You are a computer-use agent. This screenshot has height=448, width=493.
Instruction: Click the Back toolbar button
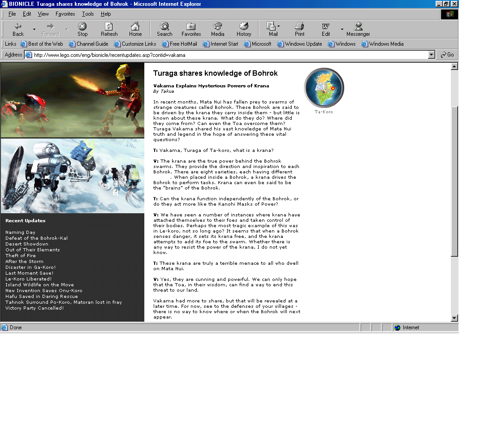click(18, 29)
